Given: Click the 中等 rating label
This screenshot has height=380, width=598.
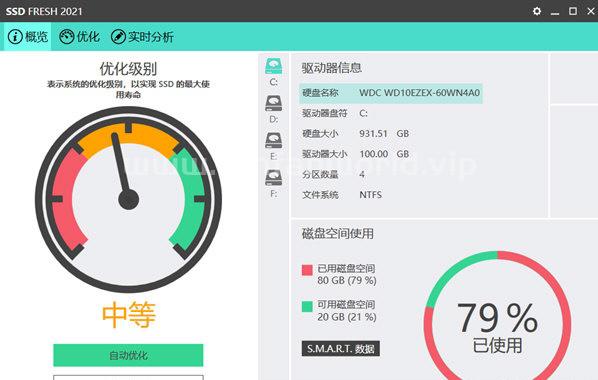Looking at the screenshot, I should pos(129,315).
